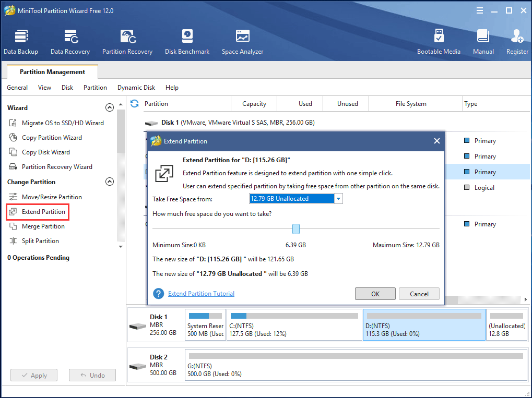532x398 pixels.
Task: Click the Apply button
Action: pos(34,375)
